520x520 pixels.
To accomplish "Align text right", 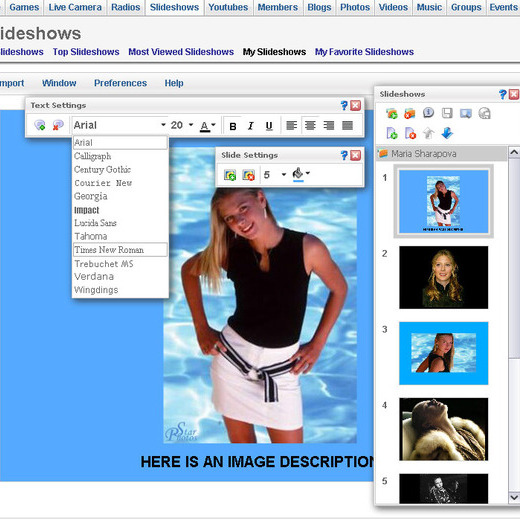I will [x=329, y=126].
